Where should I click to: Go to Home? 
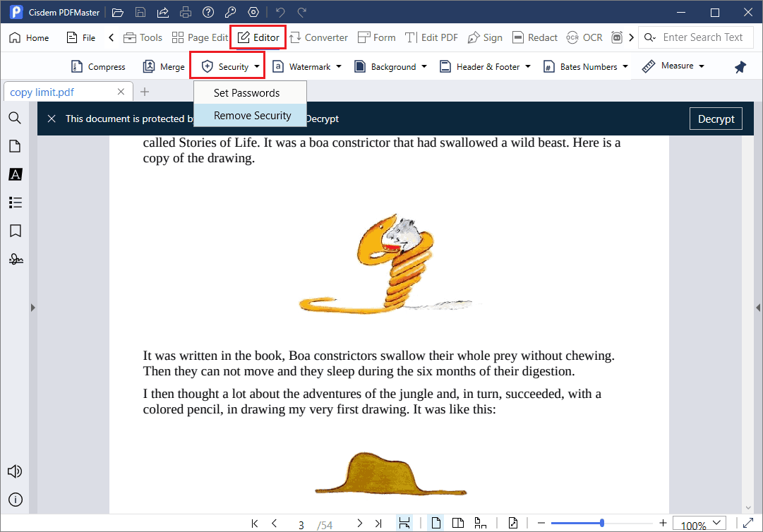click(29, 37)
